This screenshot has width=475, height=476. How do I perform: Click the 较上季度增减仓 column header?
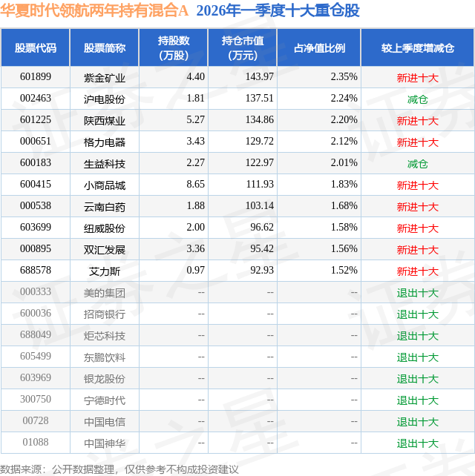coord(418,47)
